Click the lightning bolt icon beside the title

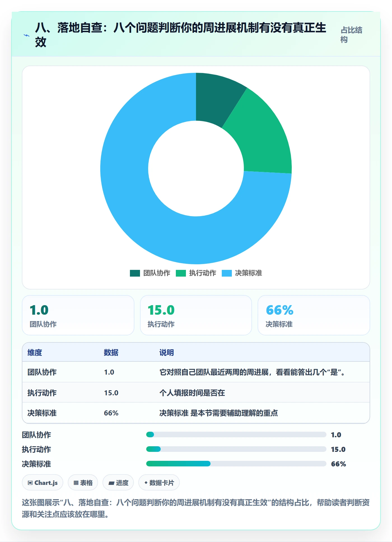[27, 35]
